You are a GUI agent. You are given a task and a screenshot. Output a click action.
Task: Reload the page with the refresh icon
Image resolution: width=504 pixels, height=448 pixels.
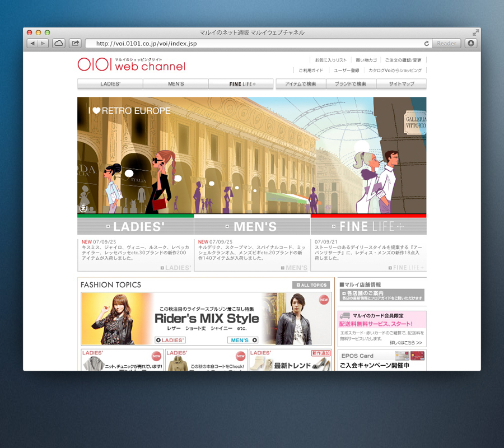click(x=427, y=43)
